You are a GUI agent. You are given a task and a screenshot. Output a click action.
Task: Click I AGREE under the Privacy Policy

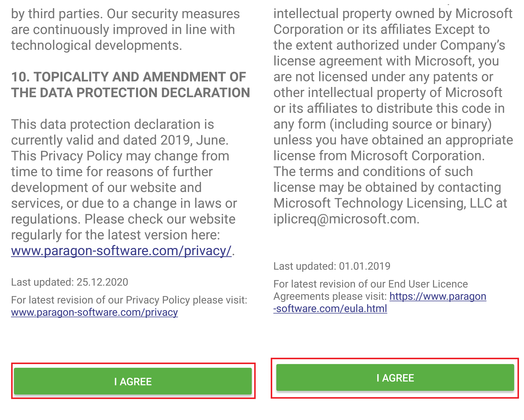click(133, 381)
